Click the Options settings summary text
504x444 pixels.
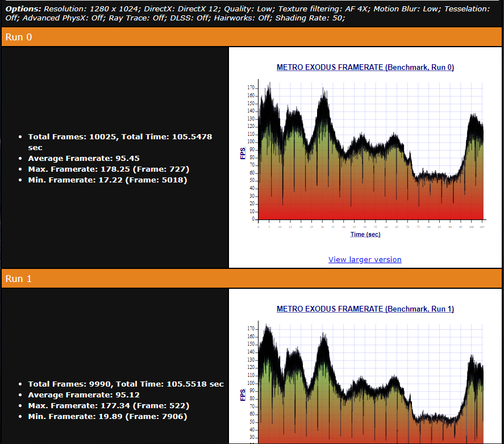tap(248, 13)
